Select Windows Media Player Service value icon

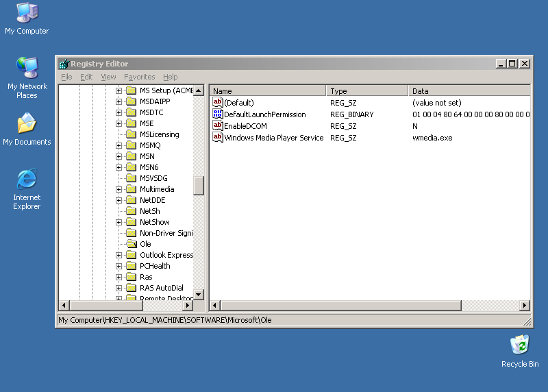click(x=217, y=138)
